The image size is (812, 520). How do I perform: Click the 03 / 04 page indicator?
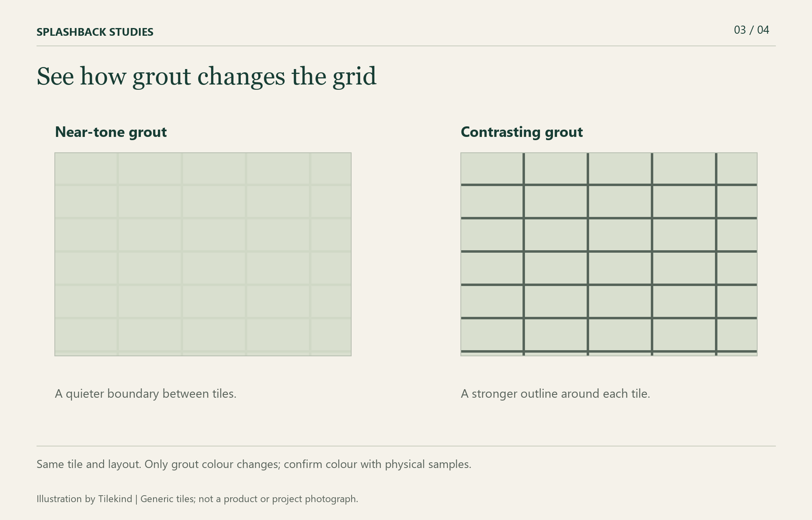click(752, 30)
